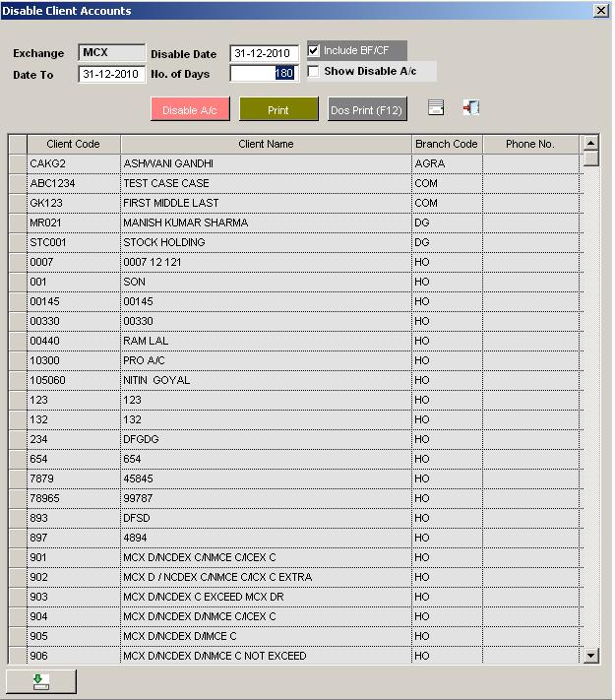This screenshot has height=700, width=615.
Task: Click the Branch Code column header
Action: pyautogui.click(x=446, y=144)
